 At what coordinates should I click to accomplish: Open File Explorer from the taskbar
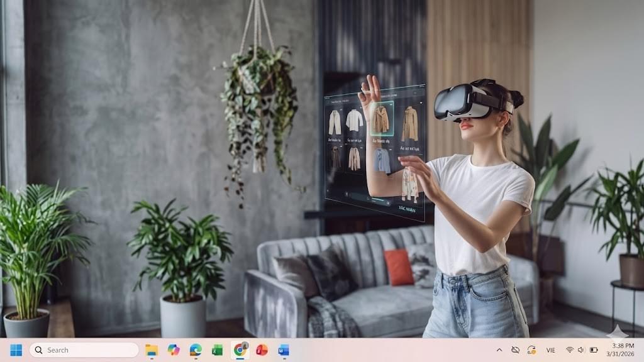(152, 350)
